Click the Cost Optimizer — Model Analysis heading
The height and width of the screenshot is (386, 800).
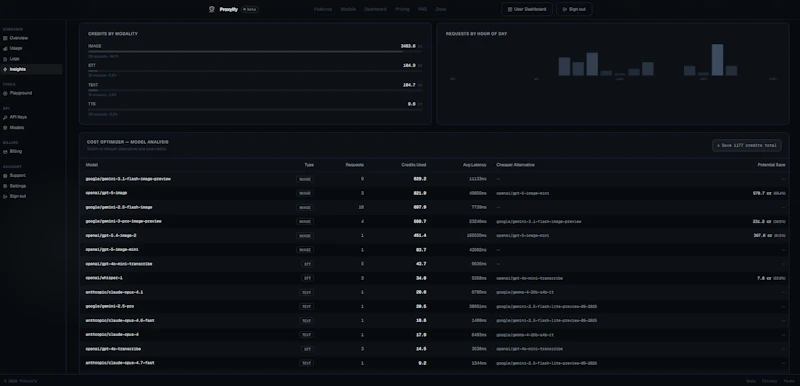tap(128, 142)
